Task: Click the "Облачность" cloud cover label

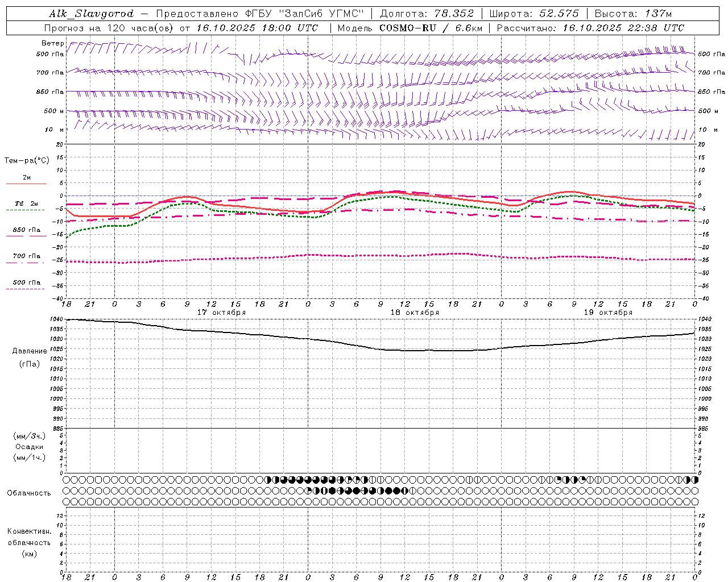Action: point(29,493)
